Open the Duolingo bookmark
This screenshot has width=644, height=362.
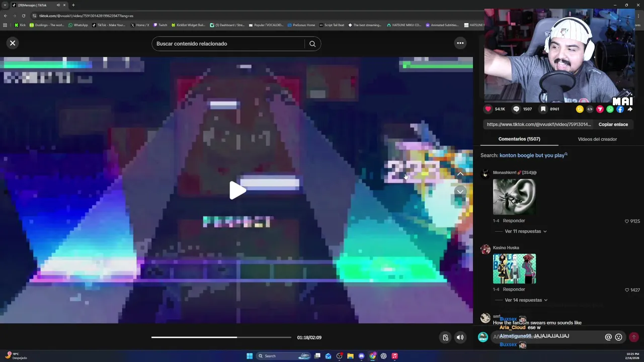47,25
